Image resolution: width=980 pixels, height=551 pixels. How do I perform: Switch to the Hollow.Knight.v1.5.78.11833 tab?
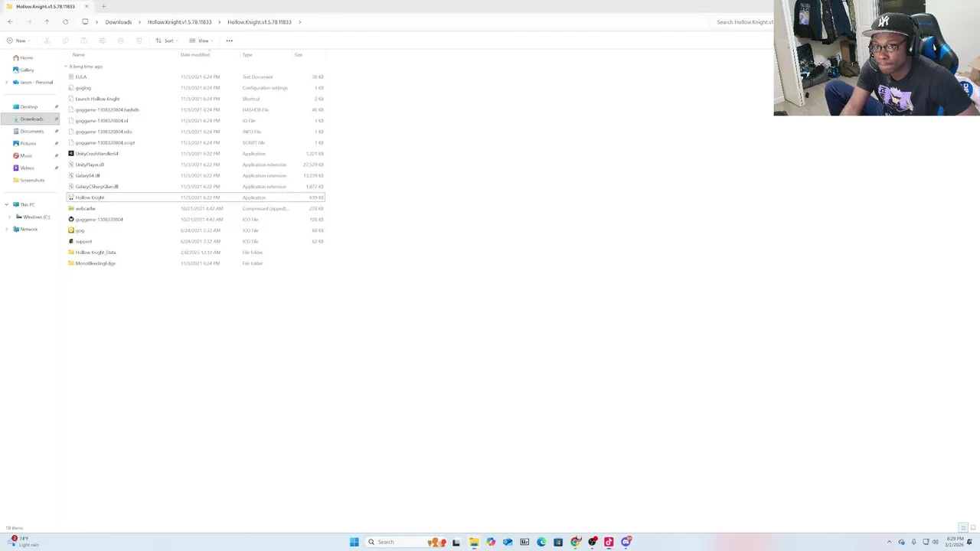click(x=45, y=6)
